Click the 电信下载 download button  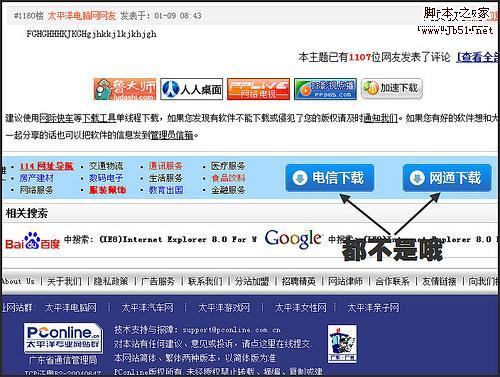(x=330, y=178)
